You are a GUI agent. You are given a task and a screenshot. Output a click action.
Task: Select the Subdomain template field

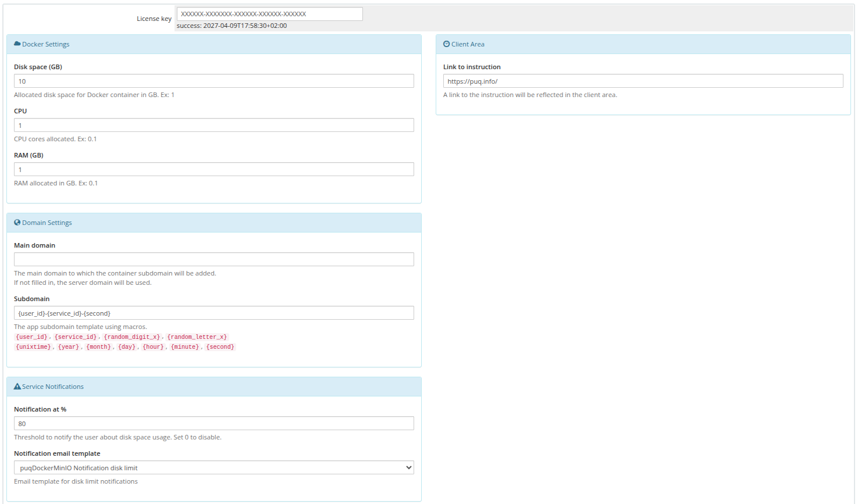(x=213, y=313)
